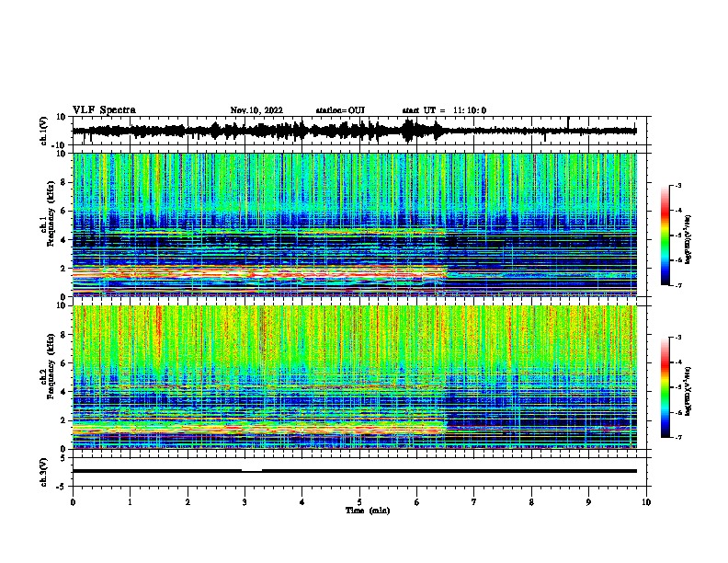Click the ch.3 black signal bar
The height and width of the screenshot is (563, 728).
coord(355,471)
